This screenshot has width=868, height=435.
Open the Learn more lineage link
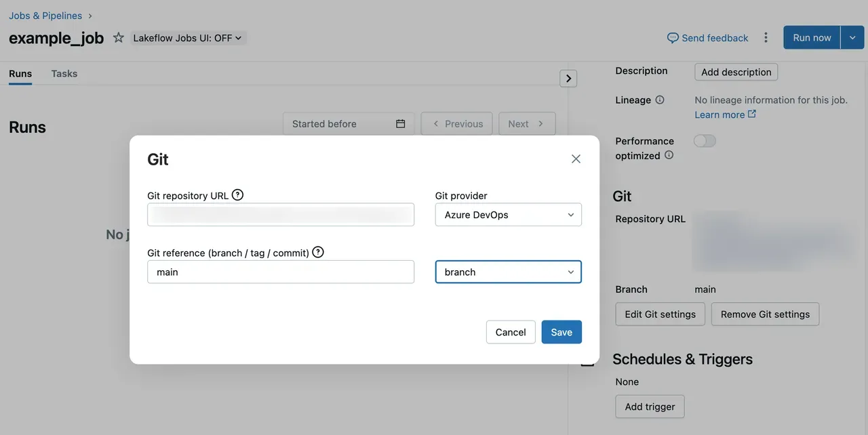[x=725, y=115]
